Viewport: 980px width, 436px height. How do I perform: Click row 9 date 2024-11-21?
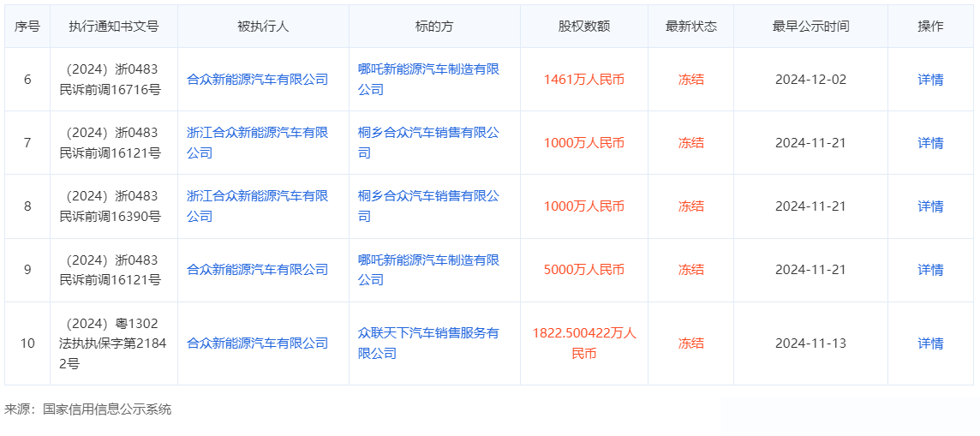click(x=810, y=270)
